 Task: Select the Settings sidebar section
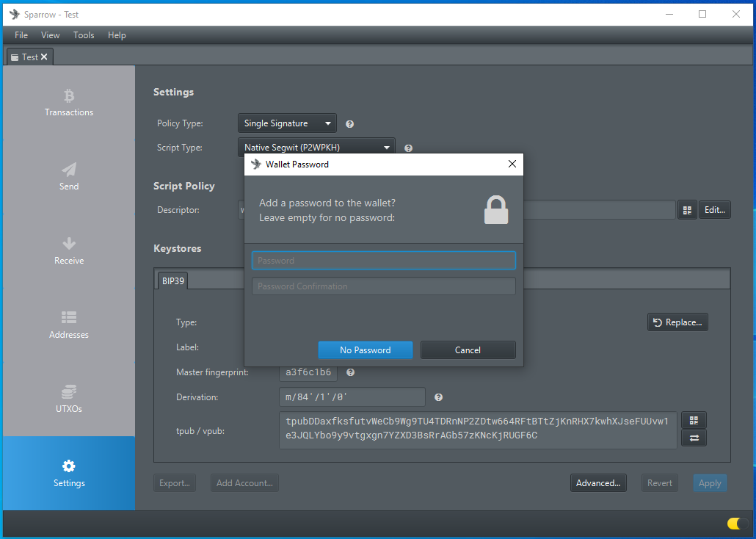69,474
